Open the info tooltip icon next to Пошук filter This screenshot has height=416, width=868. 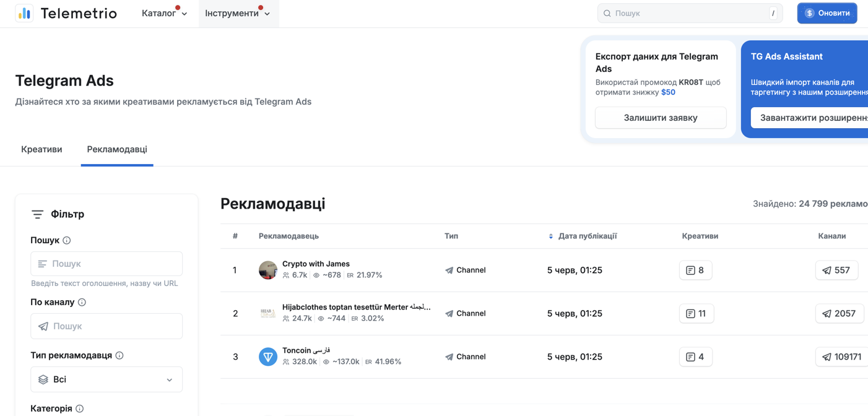click(x=67, y=240)
